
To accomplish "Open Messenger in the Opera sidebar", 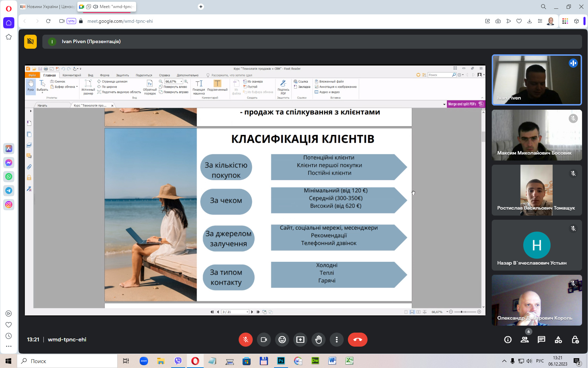I will click(x=9, y=163).
